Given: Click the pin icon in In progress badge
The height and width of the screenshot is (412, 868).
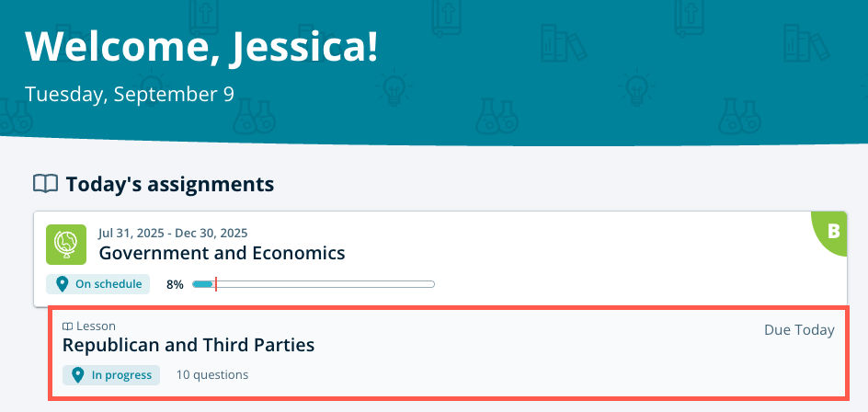Looking at the screenshot, I should click(78, 375).
